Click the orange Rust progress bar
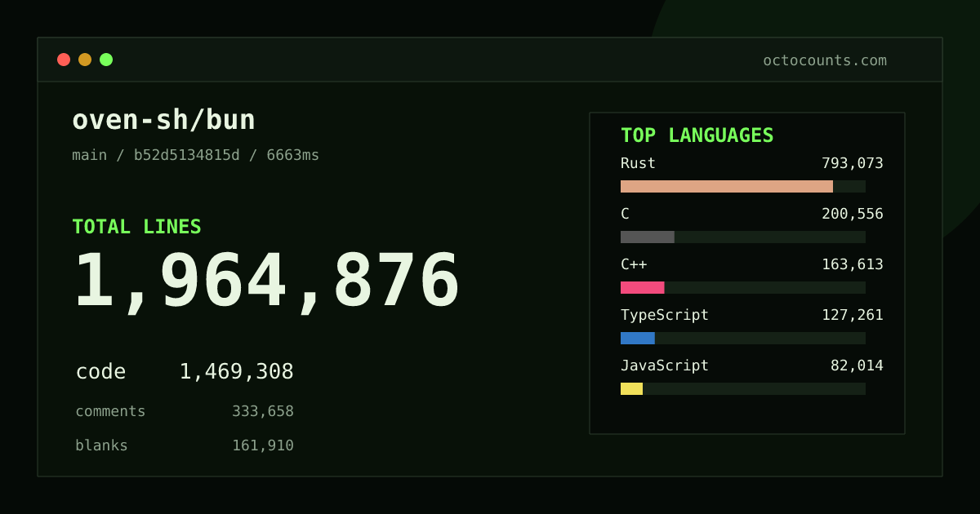This screenshot has height=514, width=980. (727, 186)
